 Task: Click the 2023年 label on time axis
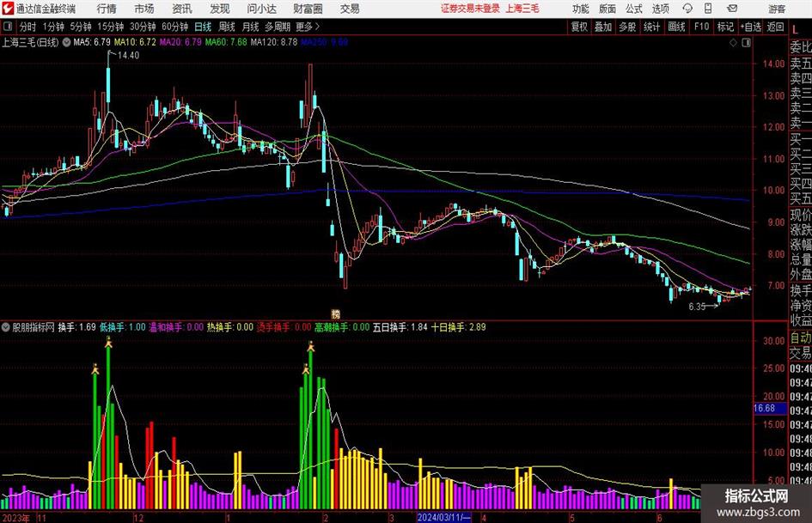coord(16,518)
